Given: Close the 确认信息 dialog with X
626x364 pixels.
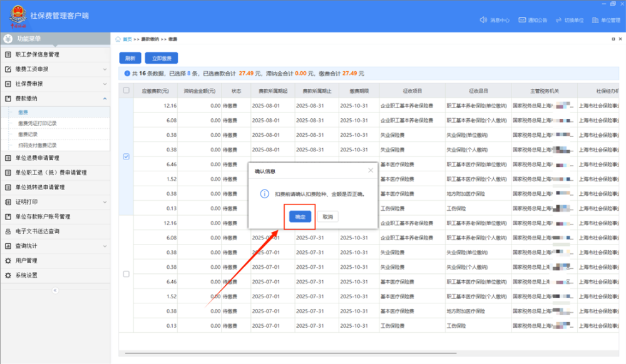Looking at the screenshot, I should point(370,170).
